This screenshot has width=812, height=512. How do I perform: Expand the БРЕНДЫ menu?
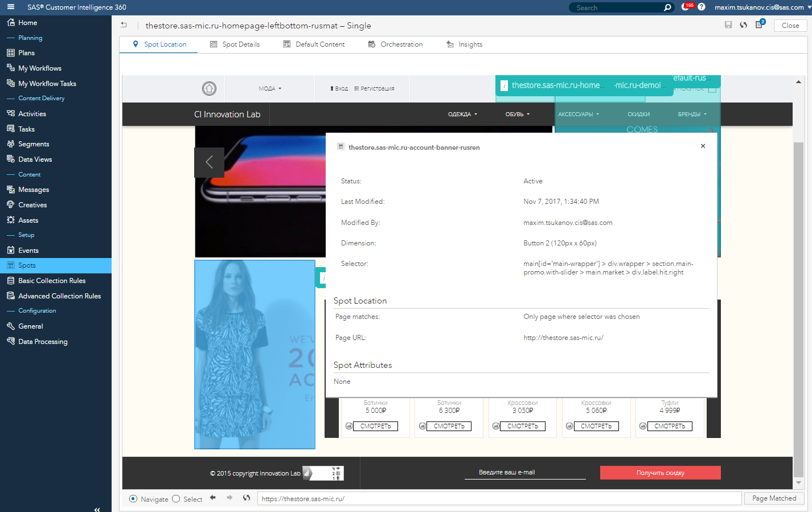692,114
